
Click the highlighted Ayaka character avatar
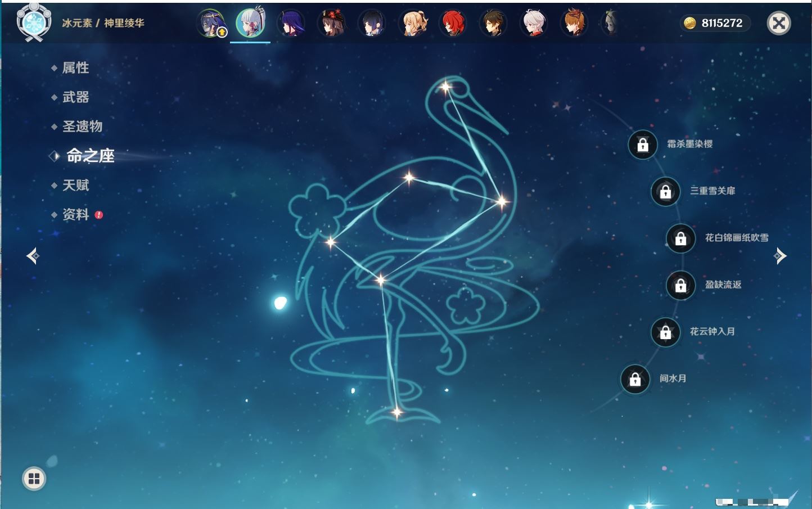point(250,24)
